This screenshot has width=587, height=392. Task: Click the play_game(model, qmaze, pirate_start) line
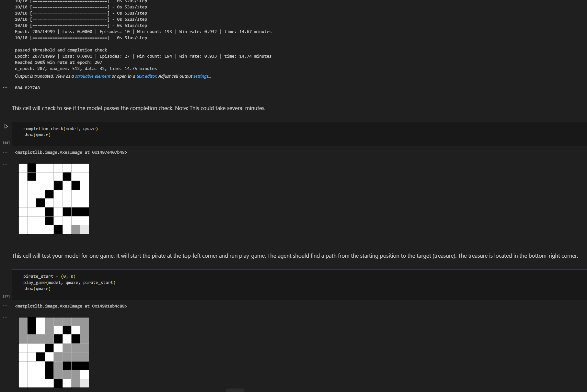69,283
